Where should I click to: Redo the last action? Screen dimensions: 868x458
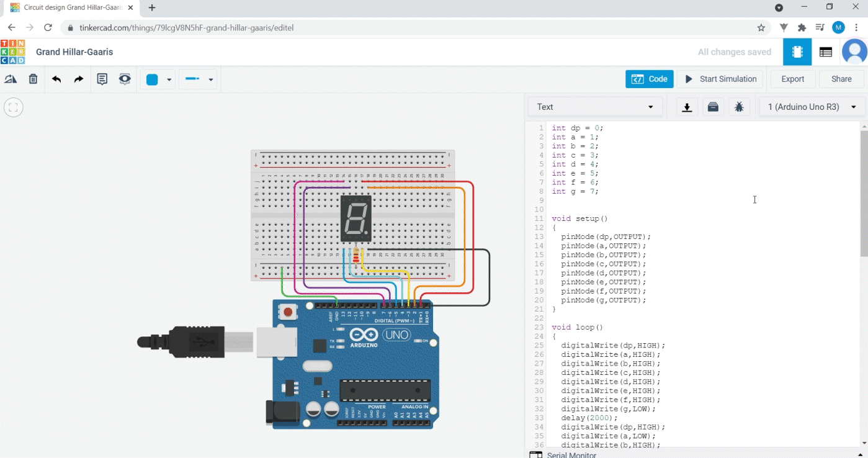coord(79,79)
